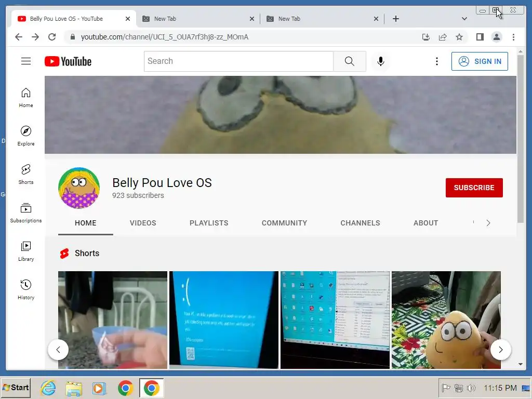532x399 pixels.
Task: Reload the YouTube page
Action: (52, 37)
